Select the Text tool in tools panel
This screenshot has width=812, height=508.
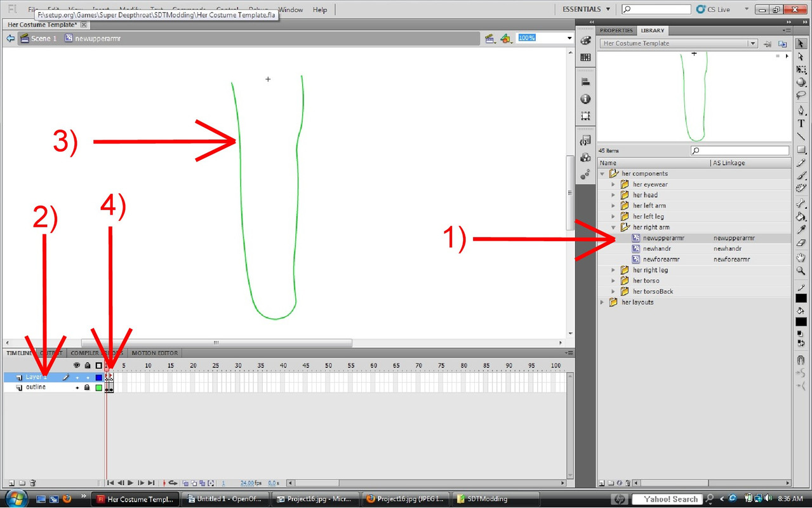tap(801, 123)
